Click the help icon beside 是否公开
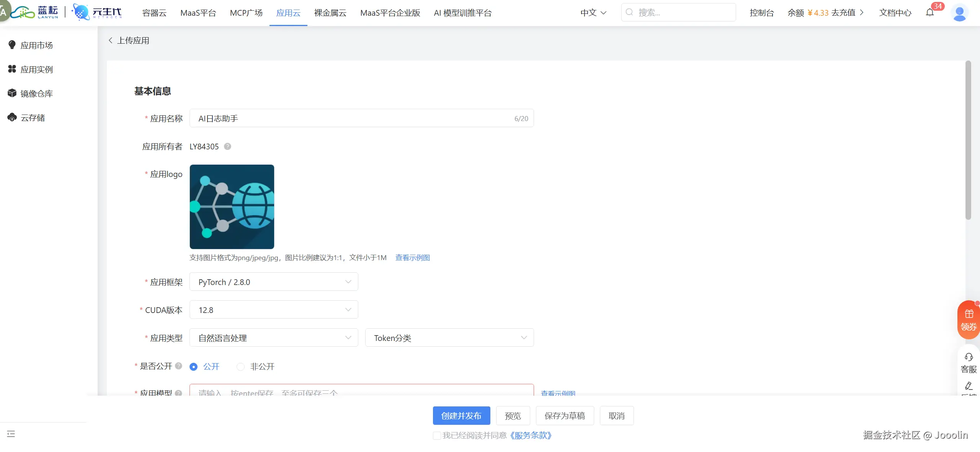980x452 pixels. [x=178, y=366]
